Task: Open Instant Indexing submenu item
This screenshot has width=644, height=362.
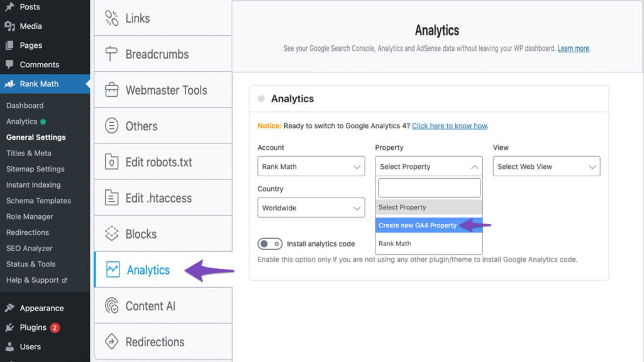Action: [33, 185]
